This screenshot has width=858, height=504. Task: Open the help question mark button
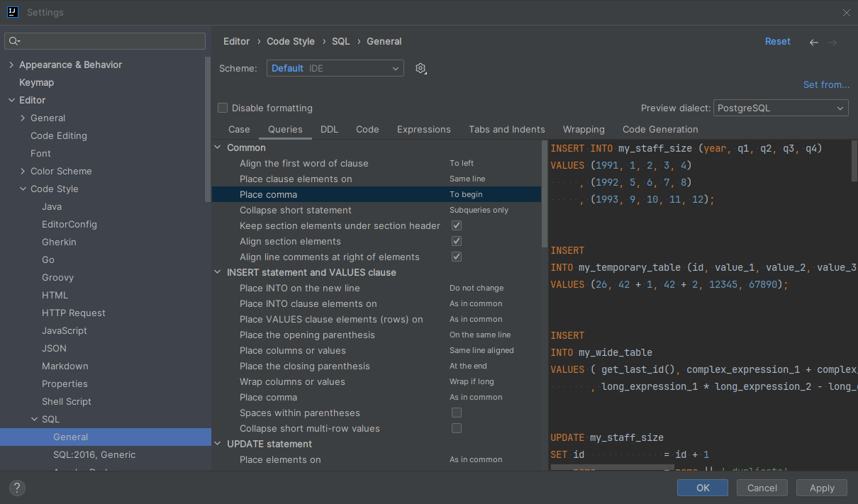[x=18, y=488]
